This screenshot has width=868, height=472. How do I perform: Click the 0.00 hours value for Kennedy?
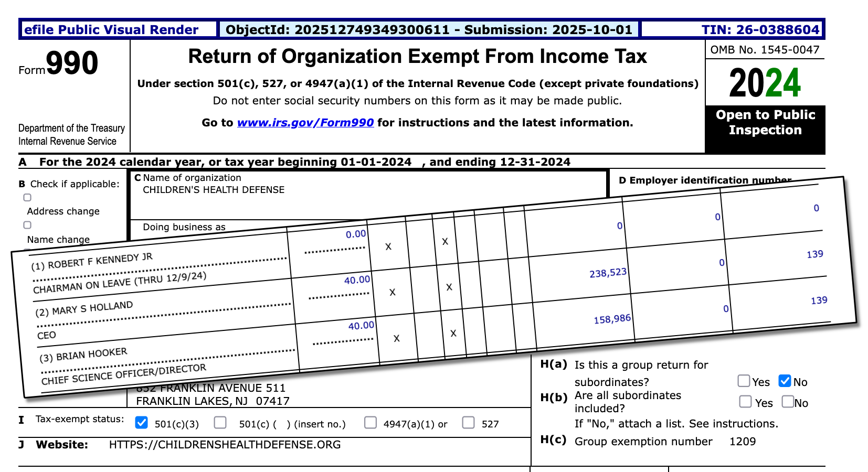356,234
